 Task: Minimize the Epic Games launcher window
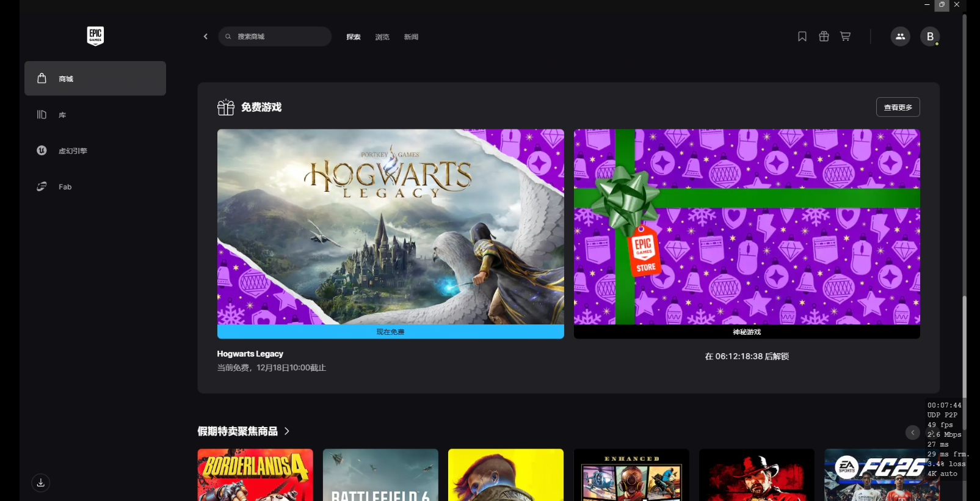tap(927, 5)
